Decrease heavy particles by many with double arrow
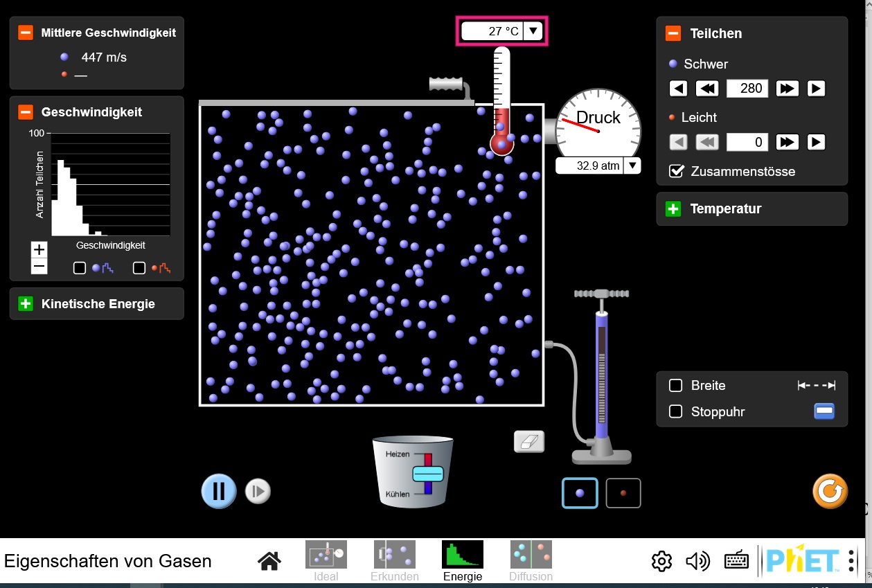The image size is (872, 588). 707,89
